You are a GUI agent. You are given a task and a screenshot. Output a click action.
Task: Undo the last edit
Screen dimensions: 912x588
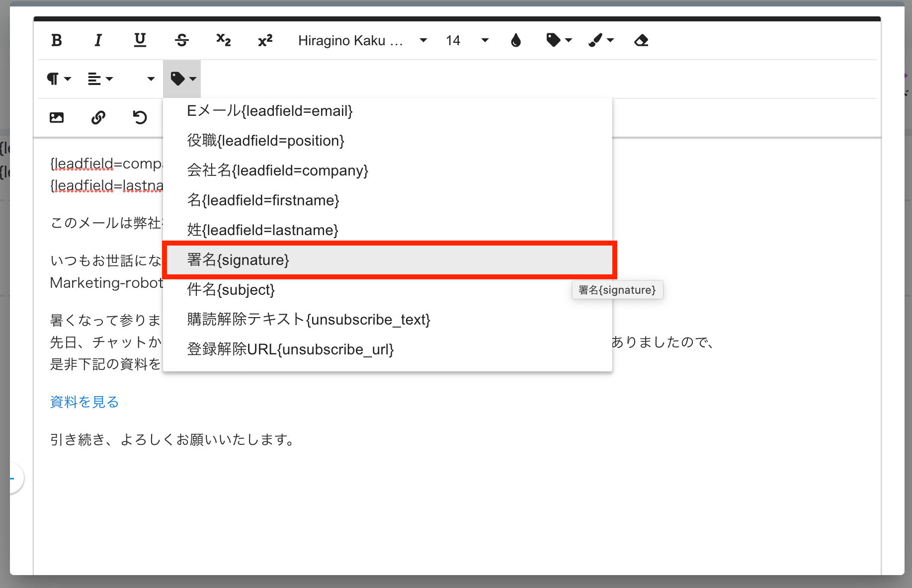coord(140,118)
